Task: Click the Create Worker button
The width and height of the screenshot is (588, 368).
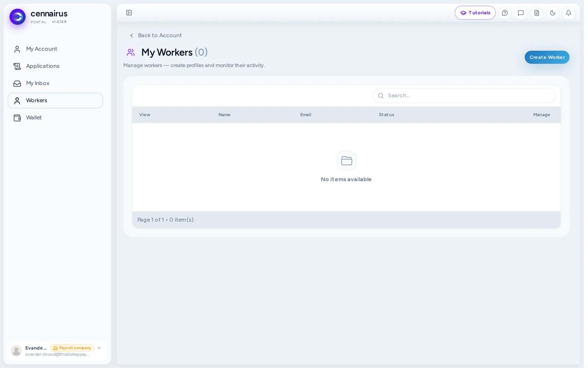Action: pyautogui.click(x=547, y=57)
